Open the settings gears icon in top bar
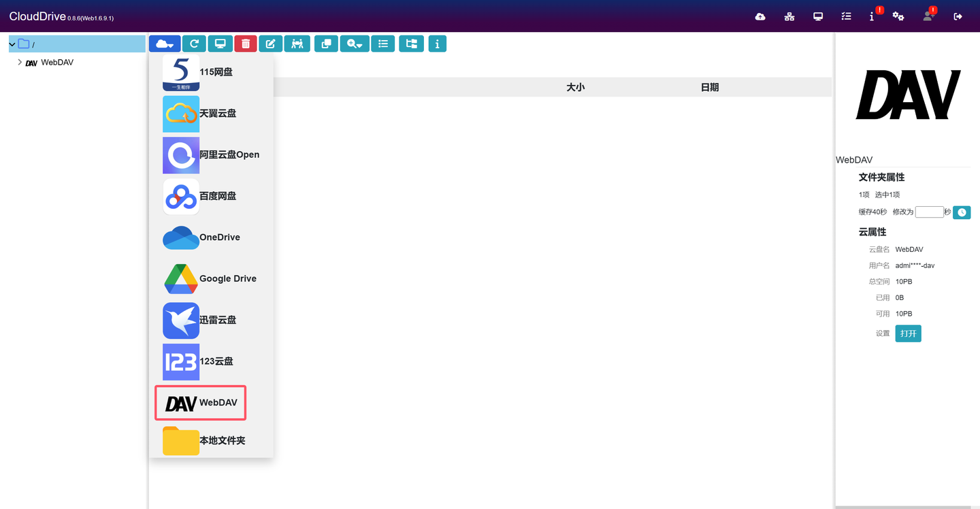980x509 pixels. click(x=898, y=16)
